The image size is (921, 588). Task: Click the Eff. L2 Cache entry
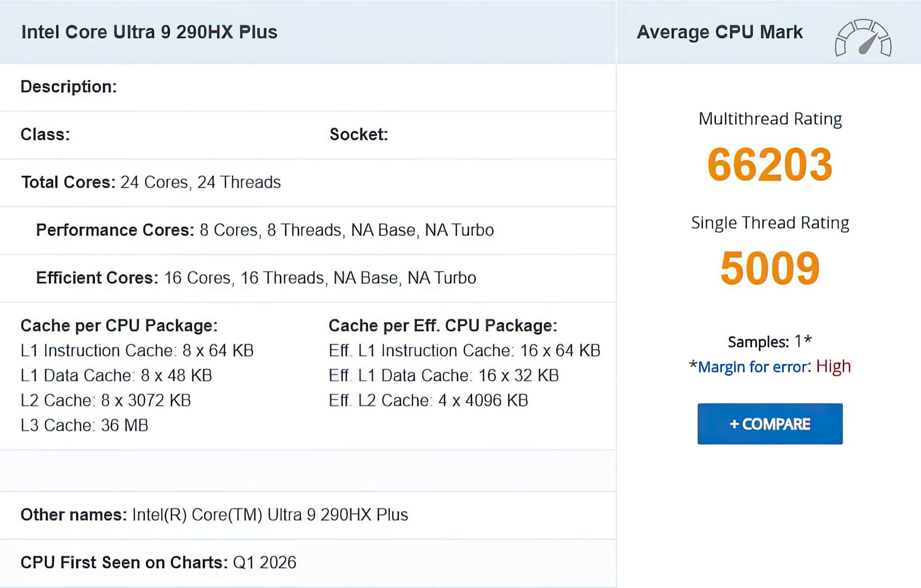(429, 400)
